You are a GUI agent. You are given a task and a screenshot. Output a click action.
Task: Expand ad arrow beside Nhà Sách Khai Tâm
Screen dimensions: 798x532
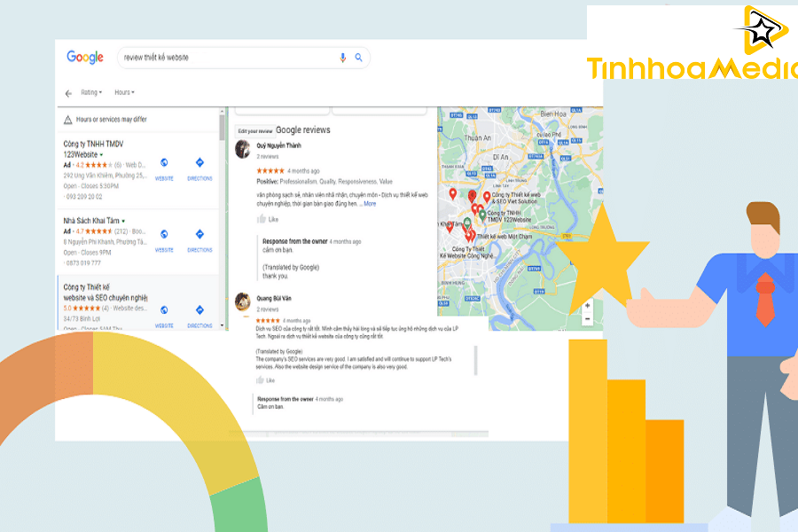[123, 221]
